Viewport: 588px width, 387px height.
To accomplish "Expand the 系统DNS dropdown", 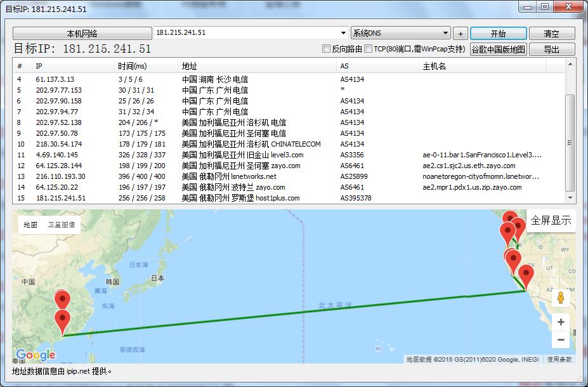I will pos(445,34).
